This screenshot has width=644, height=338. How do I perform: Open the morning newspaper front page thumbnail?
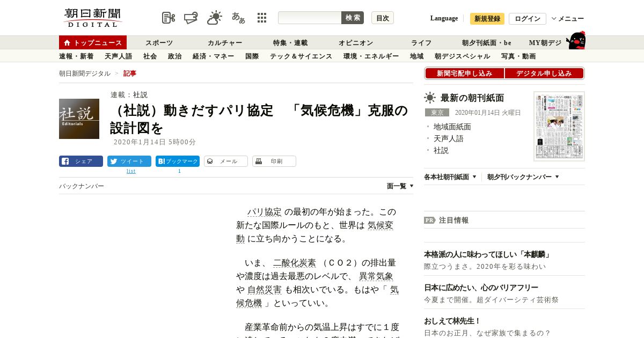[x=559, y=126]
